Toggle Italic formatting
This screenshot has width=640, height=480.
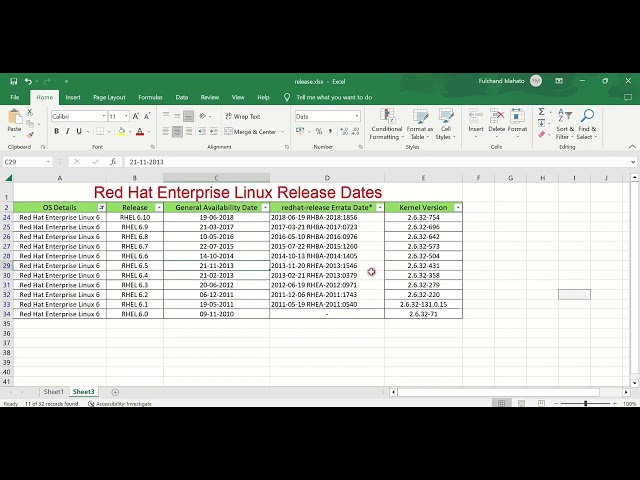click(67, 131)
